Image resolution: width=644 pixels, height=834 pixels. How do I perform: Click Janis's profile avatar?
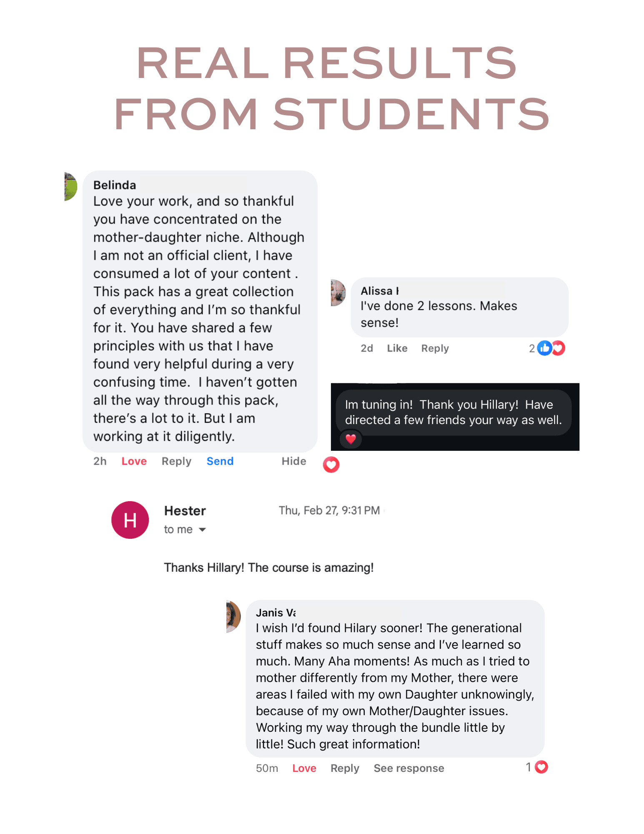point(233,616)
